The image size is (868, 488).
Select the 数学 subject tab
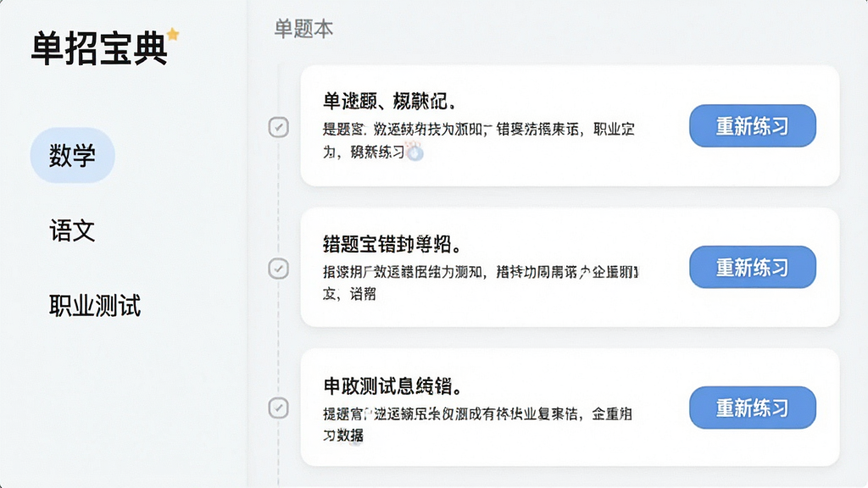[x=73, y=155]
